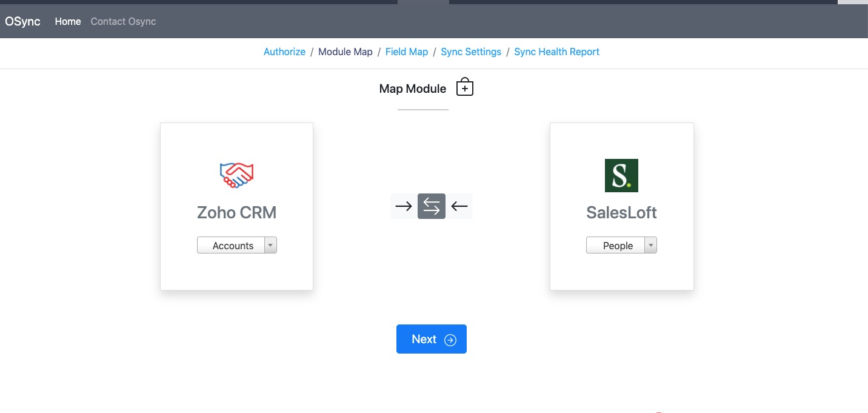Go to the Authorize step
Image resolution: width=868 pixels, height=413 pixels.
click(x=284, y=52)
